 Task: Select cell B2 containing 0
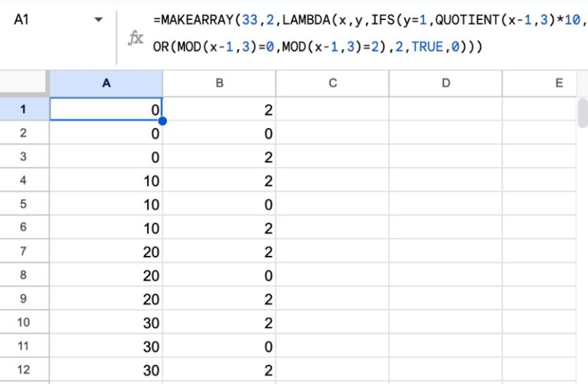[220, 133]
